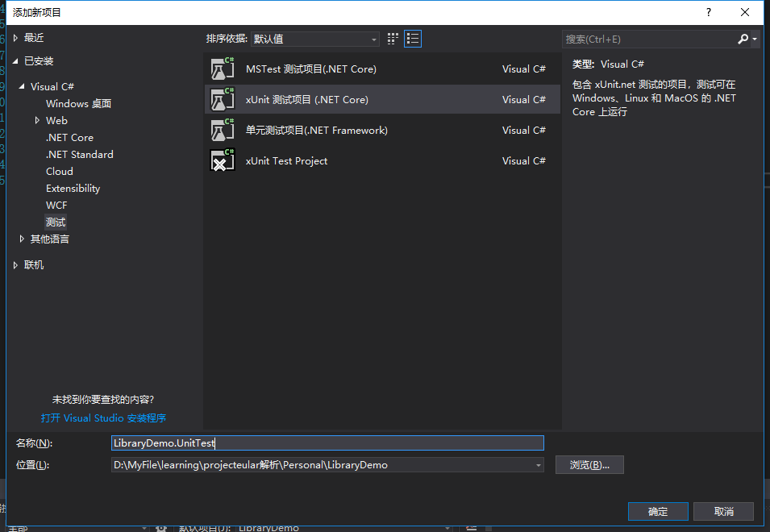Select the .NET Core category
The image size is (770, 532).
69,137
